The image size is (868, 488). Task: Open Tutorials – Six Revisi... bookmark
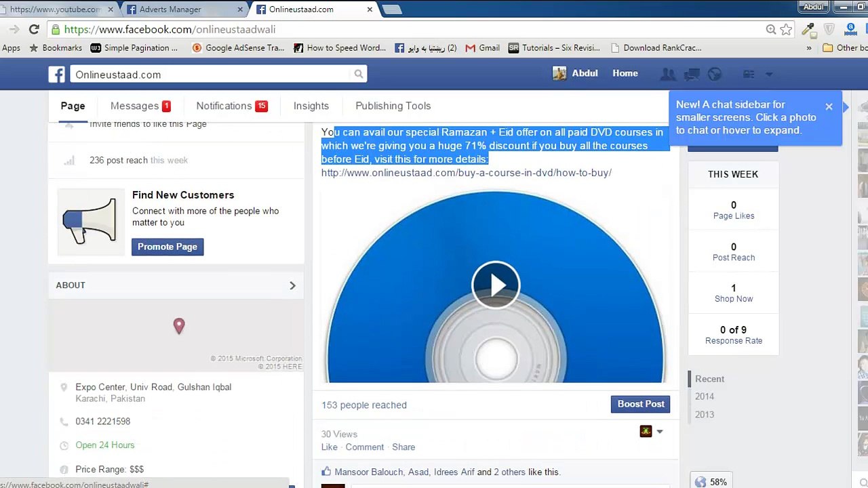[554, 48]
